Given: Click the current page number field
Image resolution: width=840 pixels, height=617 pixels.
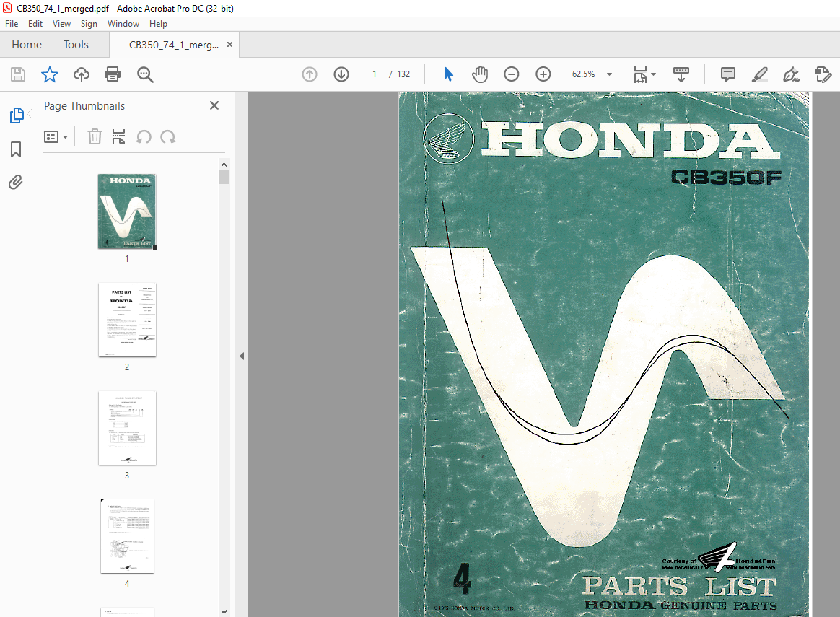Looking at the screenshot, I should pos(375,74).
